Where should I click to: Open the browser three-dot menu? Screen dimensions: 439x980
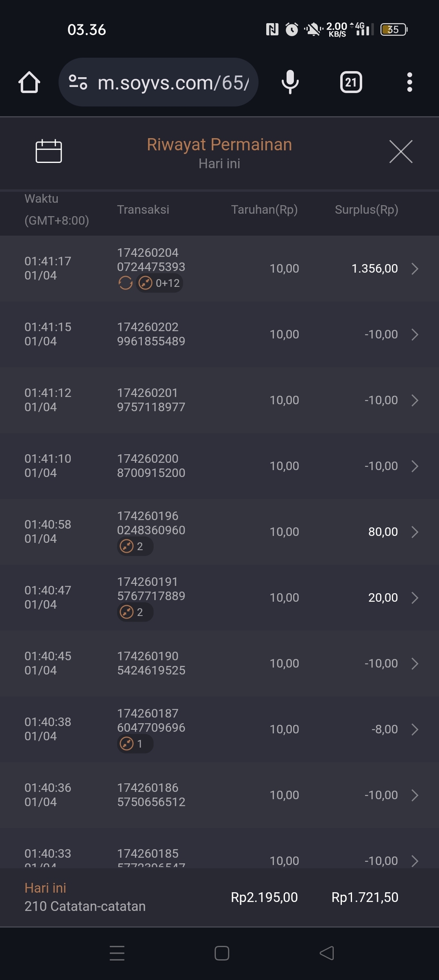pyautogui.click(x=409, y=82)
